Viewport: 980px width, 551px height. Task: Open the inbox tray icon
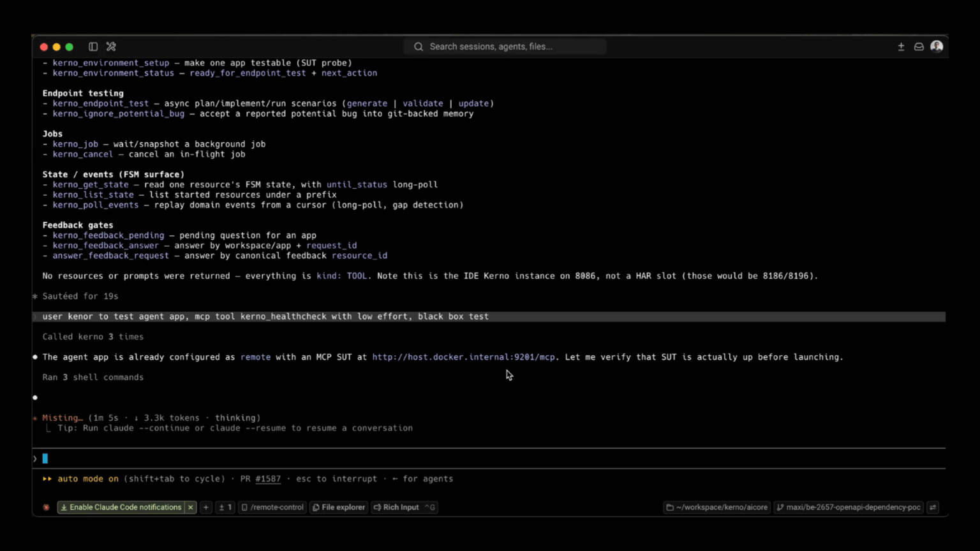(x=919, y=47)
